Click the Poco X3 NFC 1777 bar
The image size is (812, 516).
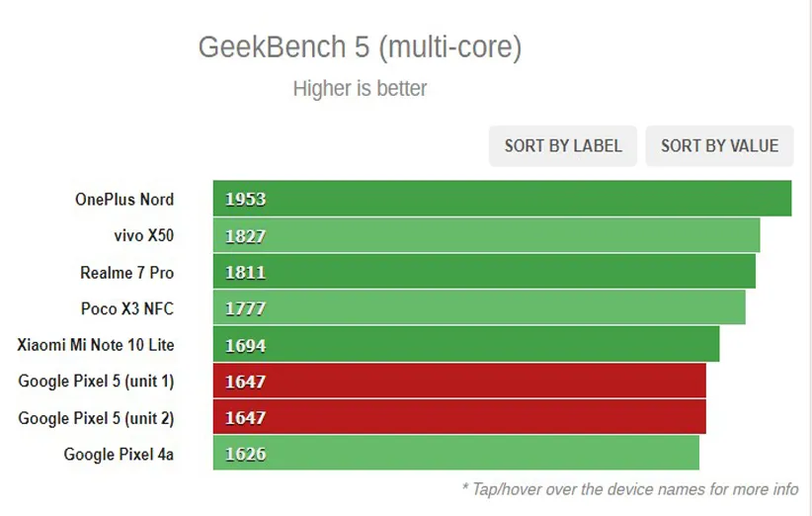[479, 308]
